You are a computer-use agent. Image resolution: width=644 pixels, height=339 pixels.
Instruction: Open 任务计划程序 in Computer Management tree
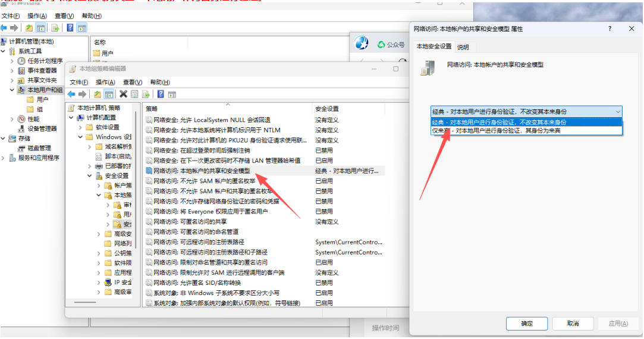pyautogui.click(x=44, y=61)
